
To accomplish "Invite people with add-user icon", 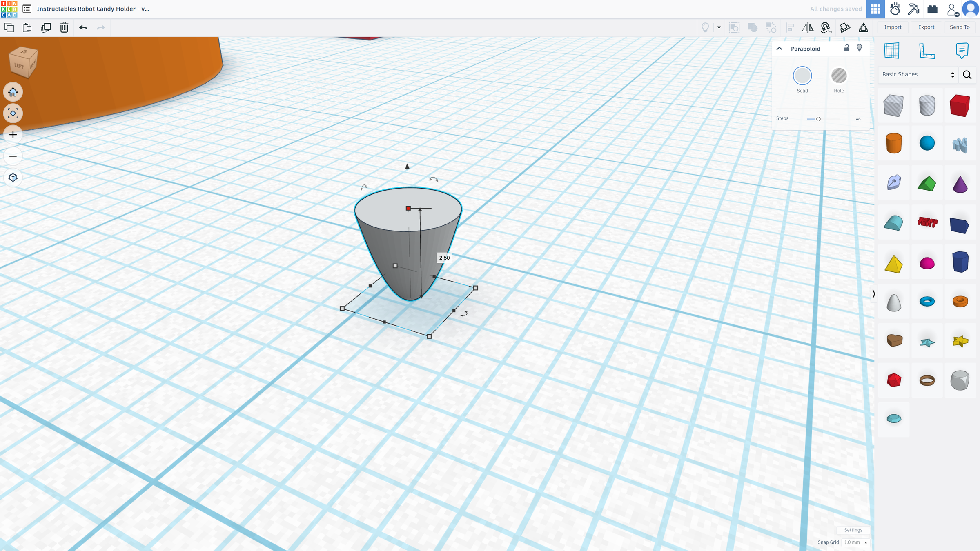I will click(953, 10).
